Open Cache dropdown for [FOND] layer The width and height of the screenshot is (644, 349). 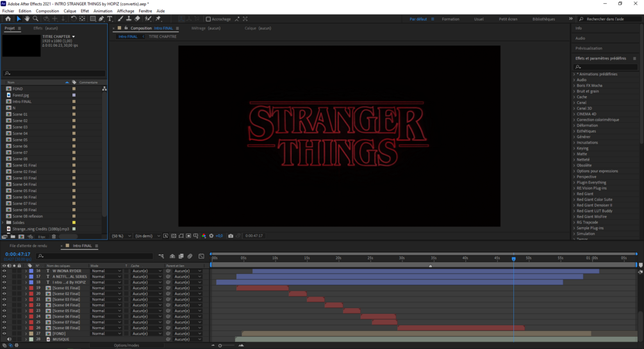pyautogui.click(x=147, y=334)
